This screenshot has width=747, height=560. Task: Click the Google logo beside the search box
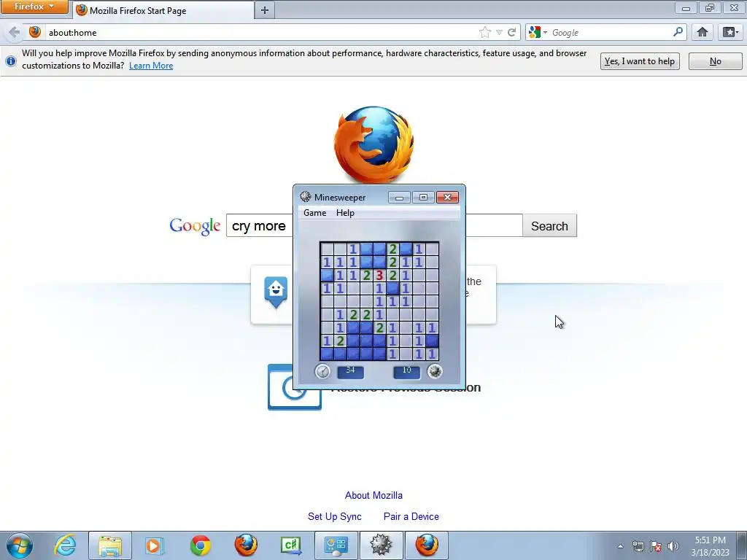coord(195,226)
